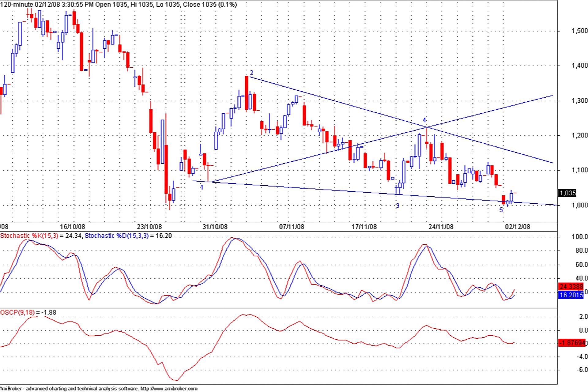This screenshot has height=392, width=588.
Task: Click the -4.0 OSCP axis label
Action: point(582,356)
